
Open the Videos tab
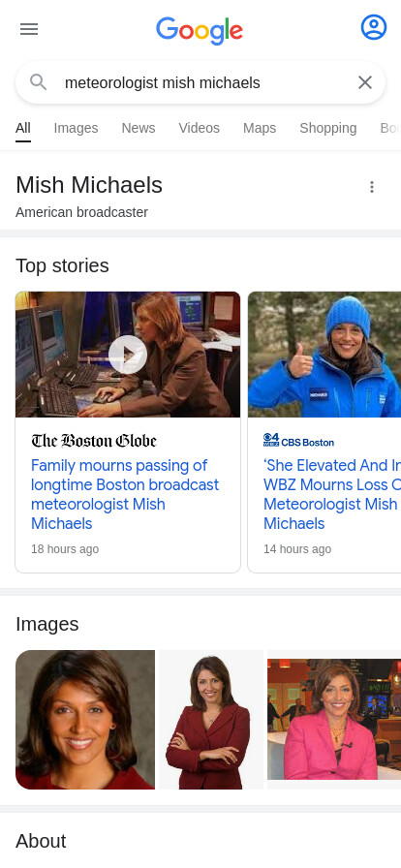[x=199, y=128]
